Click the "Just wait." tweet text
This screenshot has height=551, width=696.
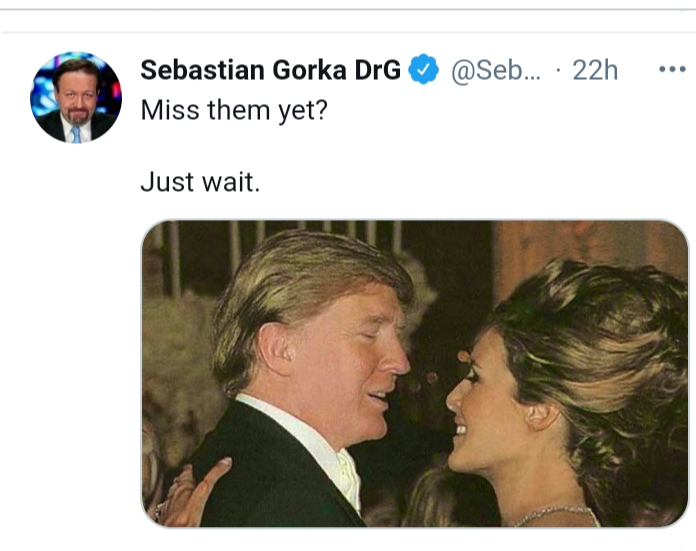199,182
